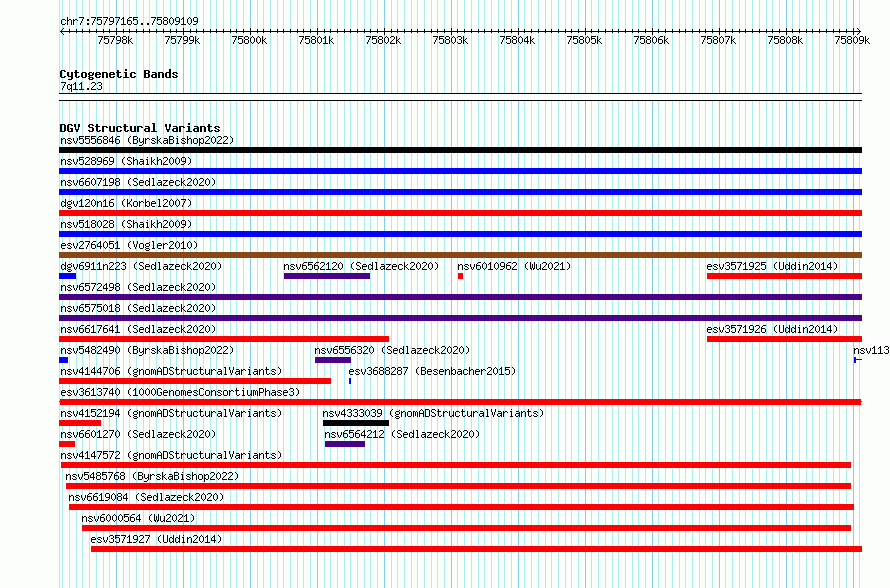Click the tiny blue esv3688287 marker

pos(350,381)
